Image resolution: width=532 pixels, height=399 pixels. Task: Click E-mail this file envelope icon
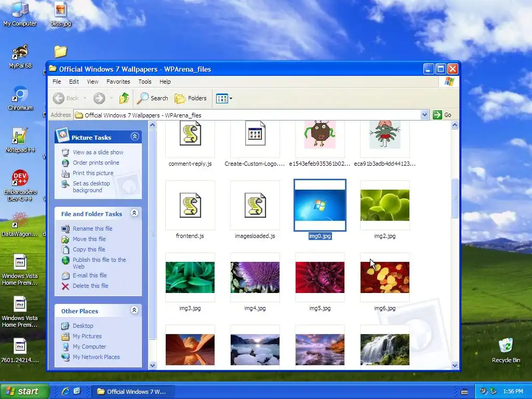(x=65, y=276)
